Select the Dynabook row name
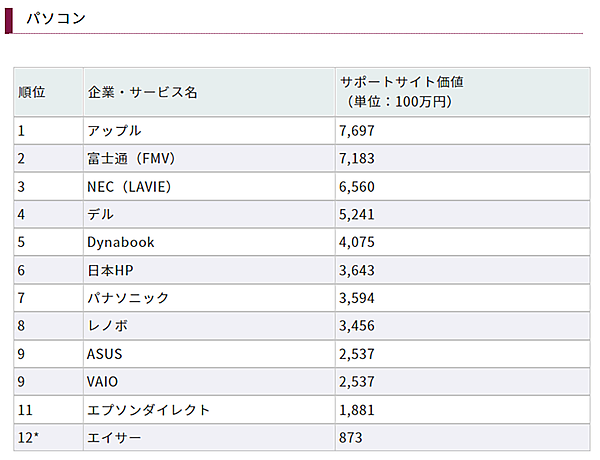Viewport: 600px width, 460px height. (x=121, y=242)
